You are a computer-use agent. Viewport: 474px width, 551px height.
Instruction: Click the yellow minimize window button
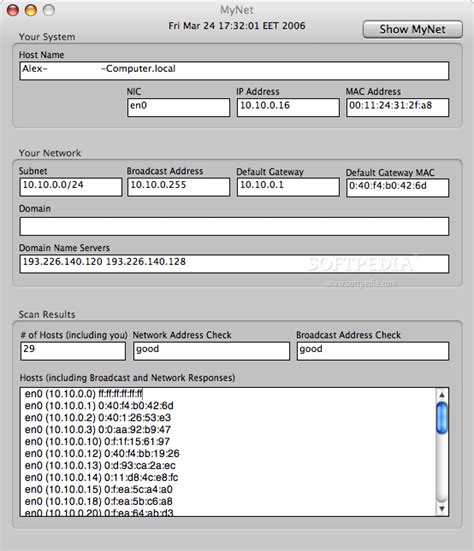pos(31,10)
